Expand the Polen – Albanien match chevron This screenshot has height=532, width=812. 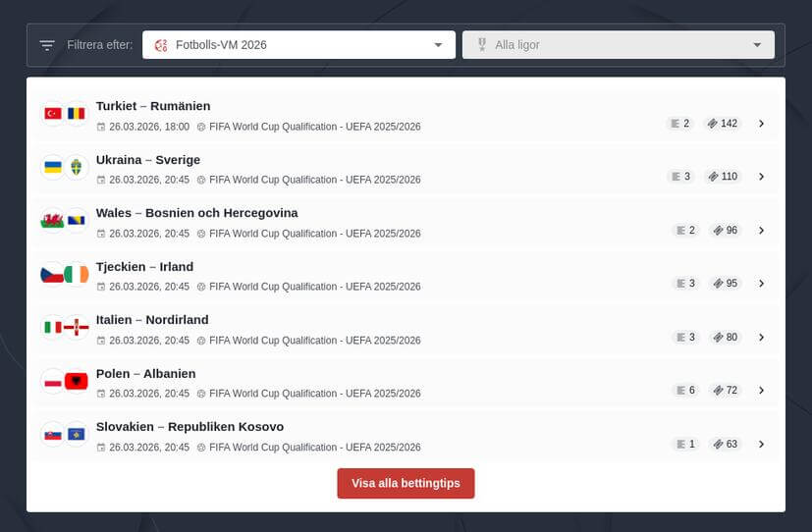pyautogui.click(x=761, y=391)
